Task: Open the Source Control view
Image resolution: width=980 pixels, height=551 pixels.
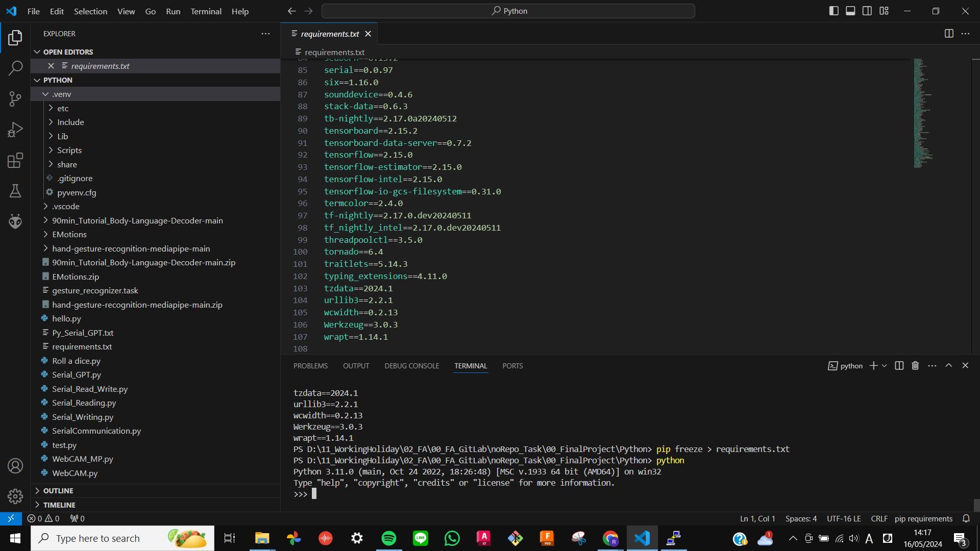Action: pyautogui.click(x=15, y=98)
